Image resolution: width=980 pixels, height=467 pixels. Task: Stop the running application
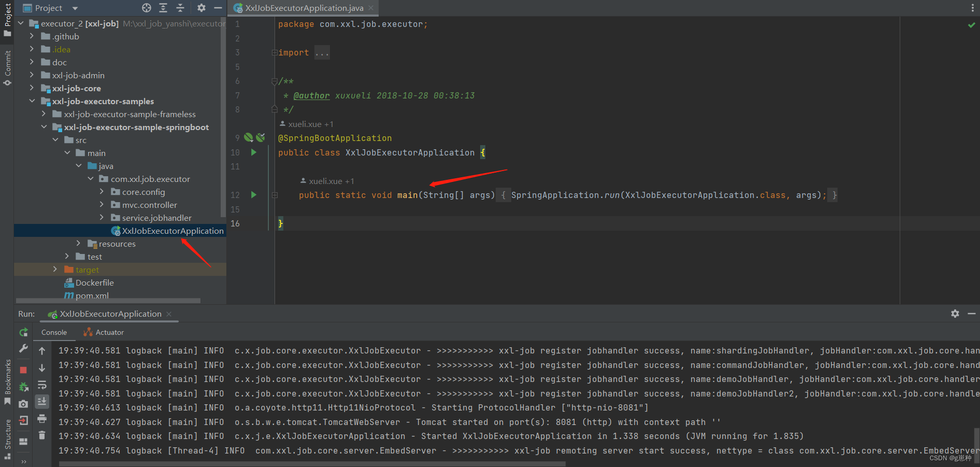pyautogui.click(x=23, y=370)
